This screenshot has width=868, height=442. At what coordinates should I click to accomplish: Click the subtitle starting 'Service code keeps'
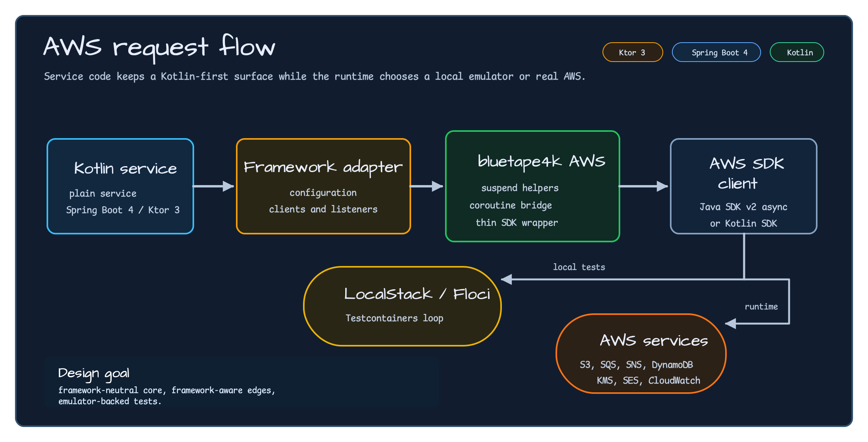click(314, 76)
